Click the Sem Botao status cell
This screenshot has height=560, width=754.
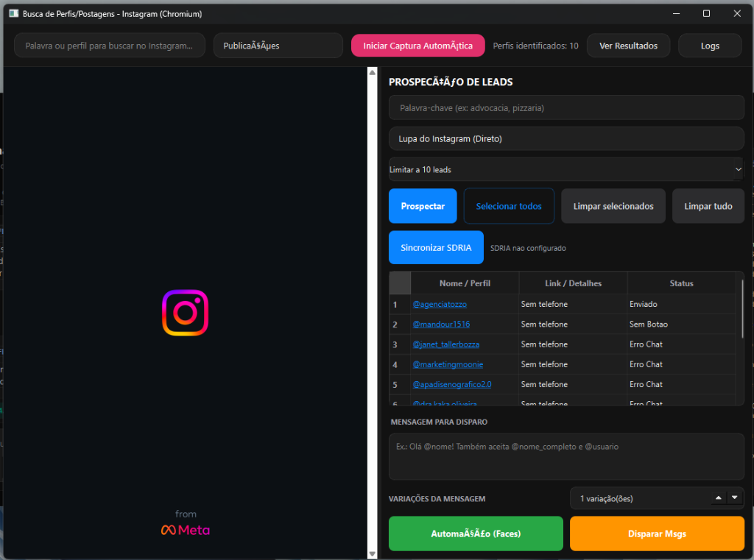click(x=681, y=324)
